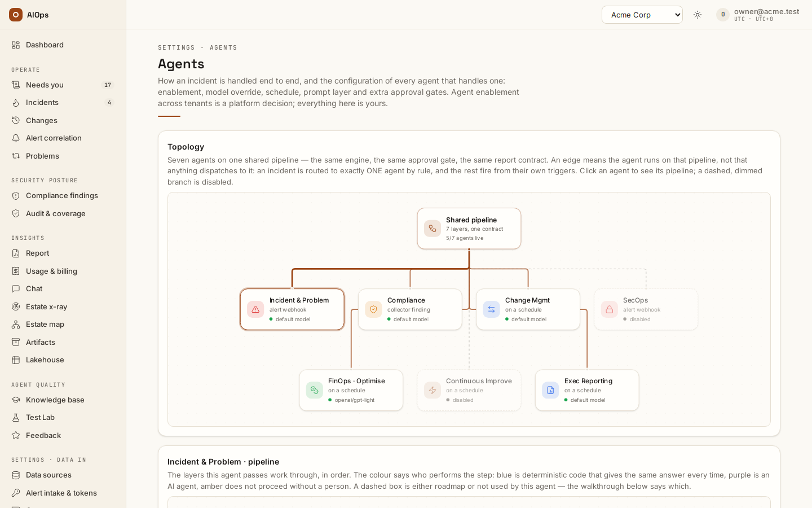
Task: Click the Chat bubble icon
Action: 16,289
